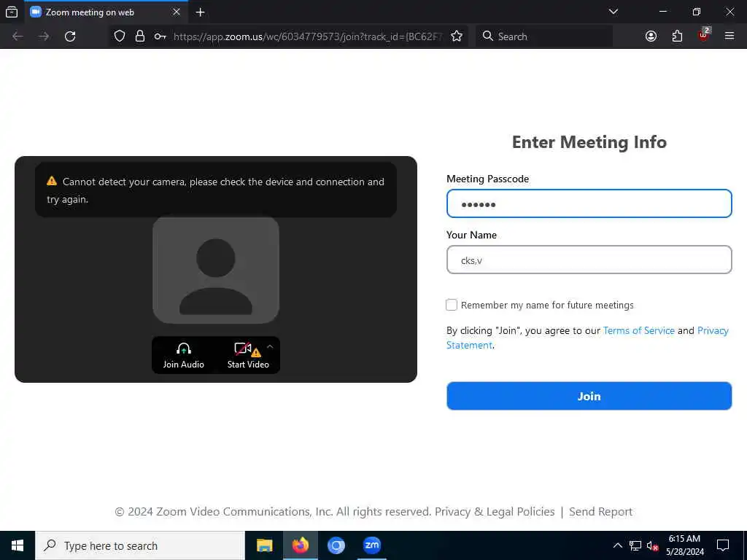The width and height of the screenshot is (747, 560).
Task: Click the site padlock icon
Action: [x=139, y=36]
